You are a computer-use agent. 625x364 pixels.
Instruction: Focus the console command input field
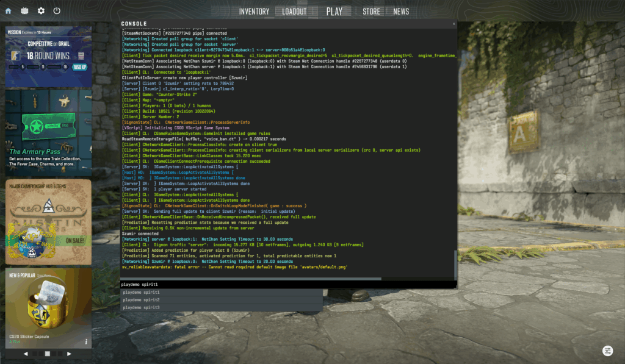pos(287,285)
